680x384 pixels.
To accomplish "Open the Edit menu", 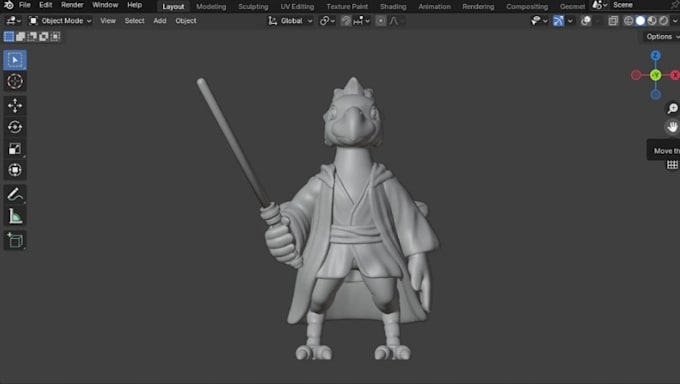I will (x=46, y=5).
